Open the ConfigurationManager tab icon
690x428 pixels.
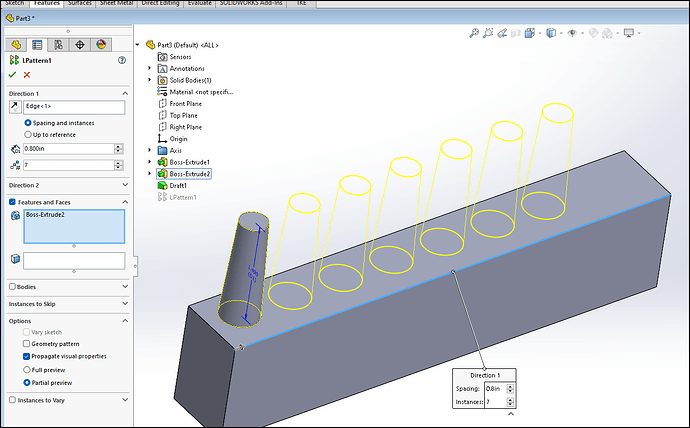tap(59, 44)
